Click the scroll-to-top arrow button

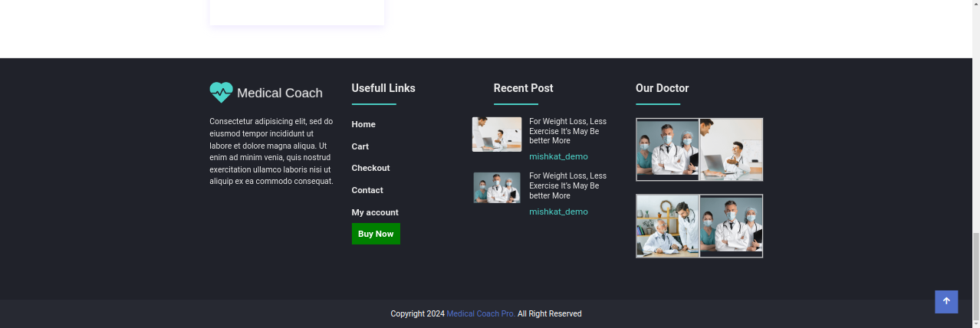(x=945, y=301)
